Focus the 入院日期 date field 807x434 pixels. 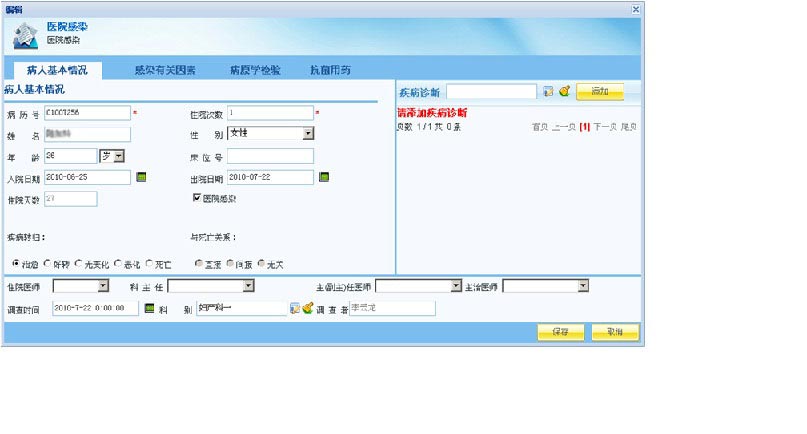coord(87,177)
